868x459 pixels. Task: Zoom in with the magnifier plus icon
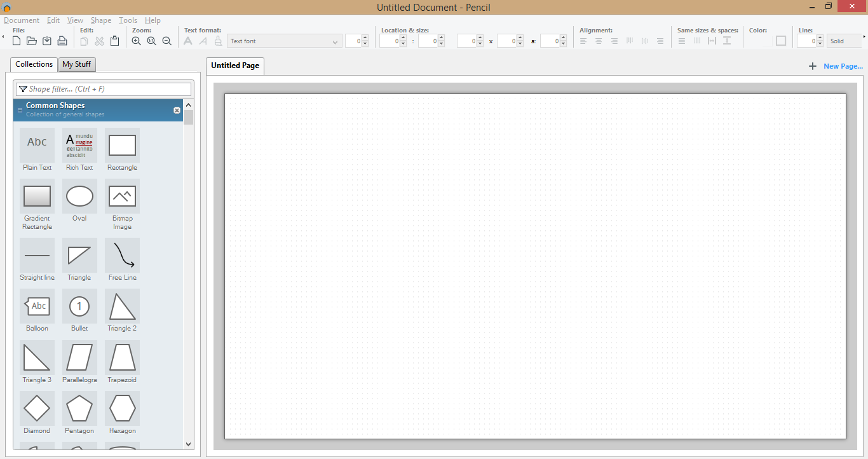tap(136, 41)
